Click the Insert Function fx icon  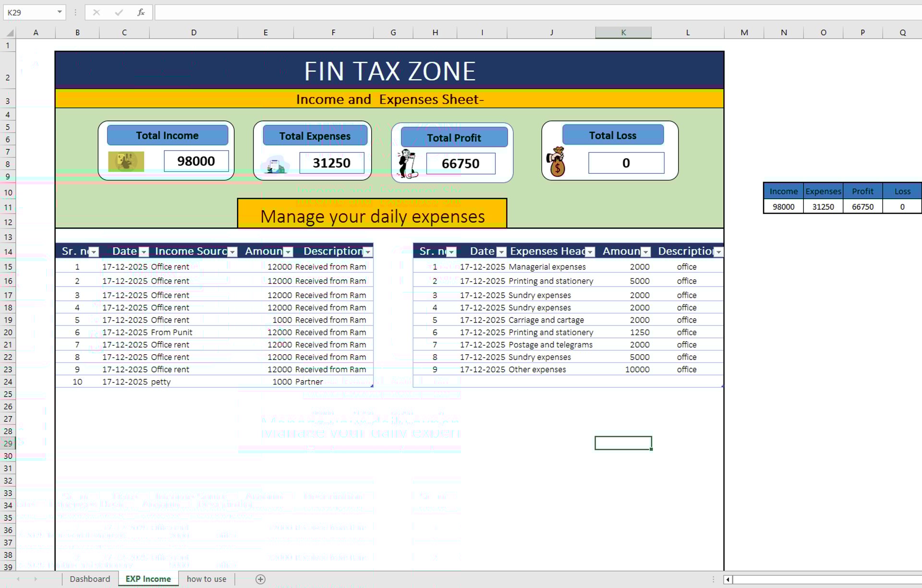pos(141,12)
